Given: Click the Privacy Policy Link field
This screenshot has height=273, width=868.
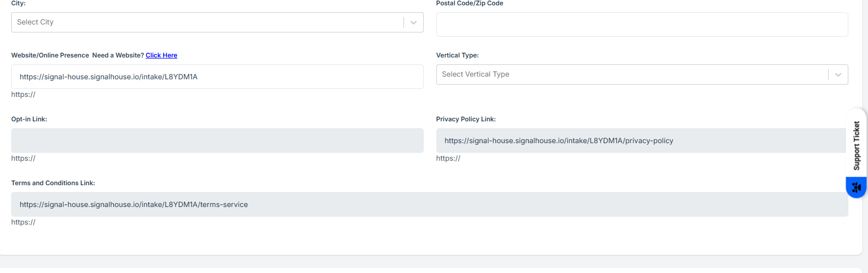Looking at the screenshot, I should (x=641, y=140).
